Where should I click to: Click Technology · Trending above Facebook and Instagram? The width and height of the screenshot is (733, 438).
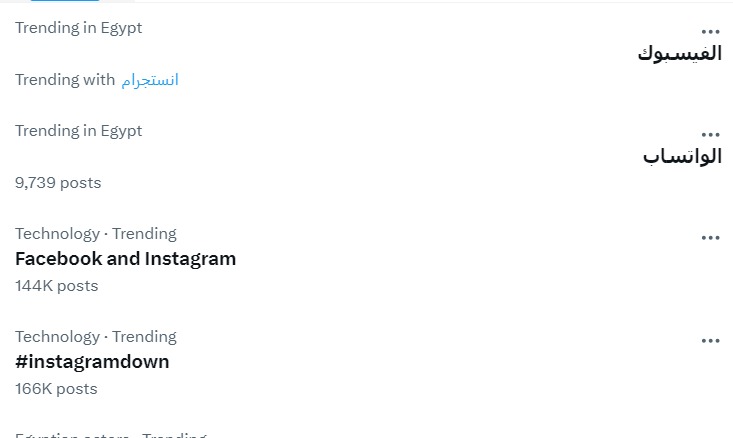95,234
